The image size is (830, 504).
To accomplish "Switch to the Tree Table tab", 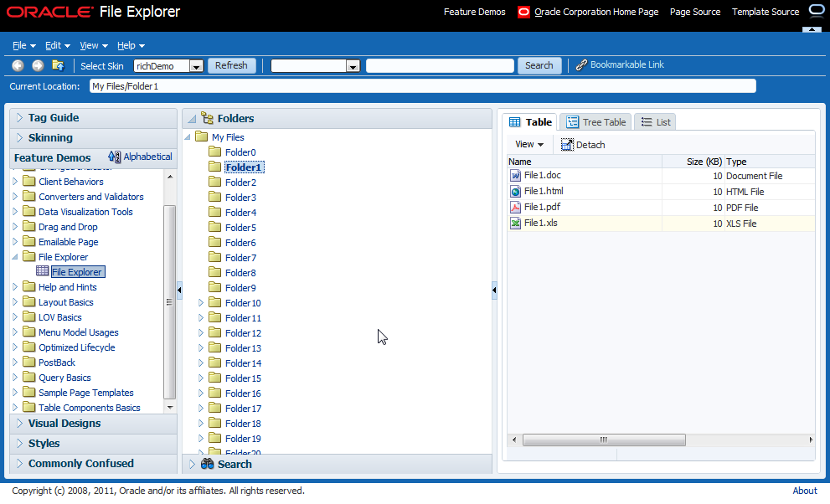I will (x=596, y=122).
